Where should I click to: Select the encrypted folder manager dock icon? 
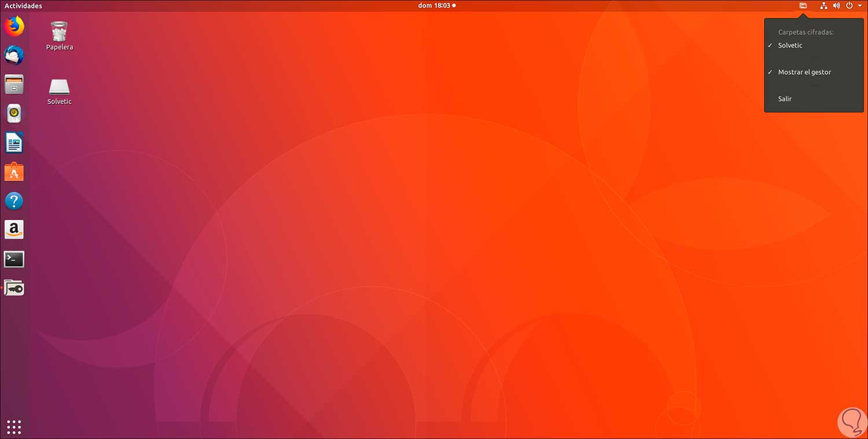tap(14, 288)
